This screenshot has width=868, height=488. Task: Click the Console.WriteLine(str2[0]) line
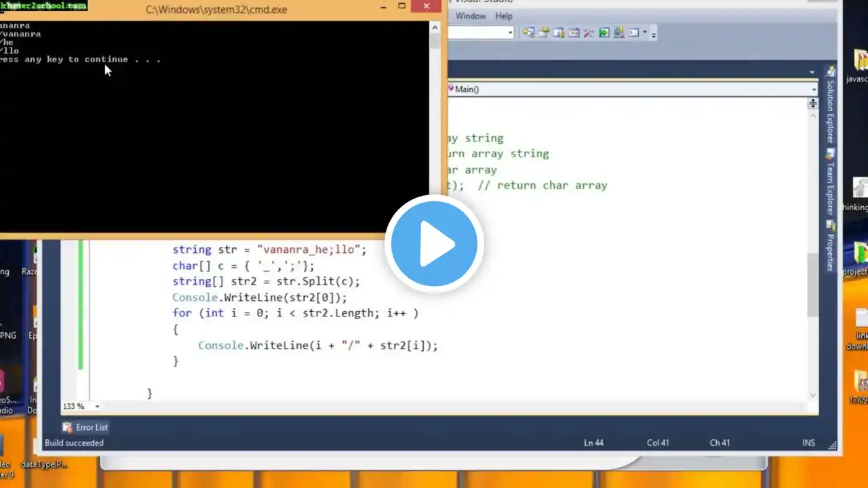pyautogui.click(x=260, y=298)
